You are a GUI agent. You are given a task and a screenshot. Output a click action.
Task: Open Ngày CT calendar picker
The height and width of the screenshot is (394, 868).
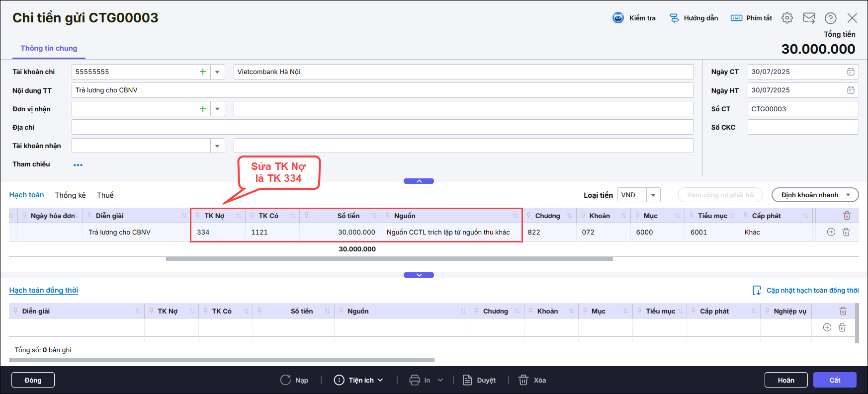(x=851, y=72)
